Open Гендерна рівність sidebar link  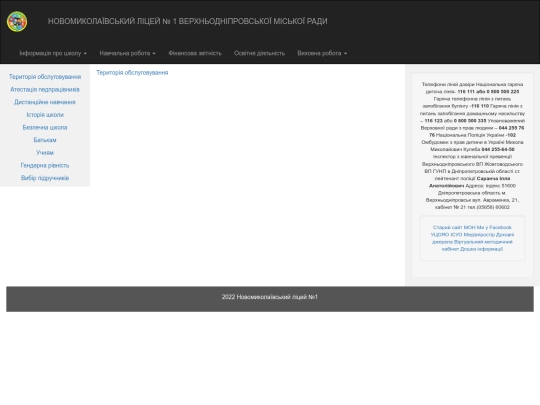click(45, 165)
